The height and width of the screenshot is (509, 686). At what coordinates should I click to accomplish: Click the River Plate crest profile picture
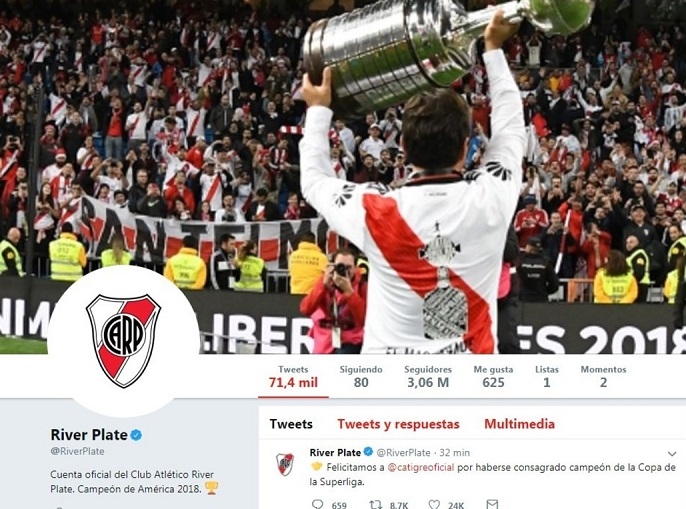point(123,341)
